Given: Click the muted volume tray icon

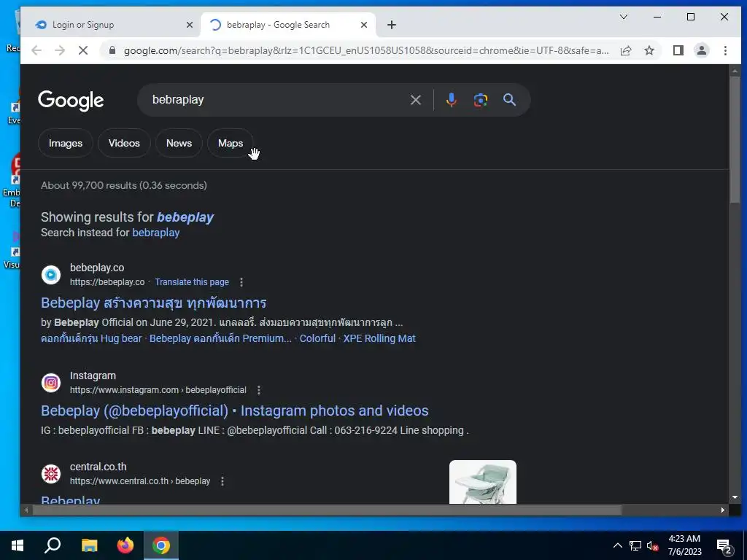Looking at the screenshot, I should click(652, 545).
